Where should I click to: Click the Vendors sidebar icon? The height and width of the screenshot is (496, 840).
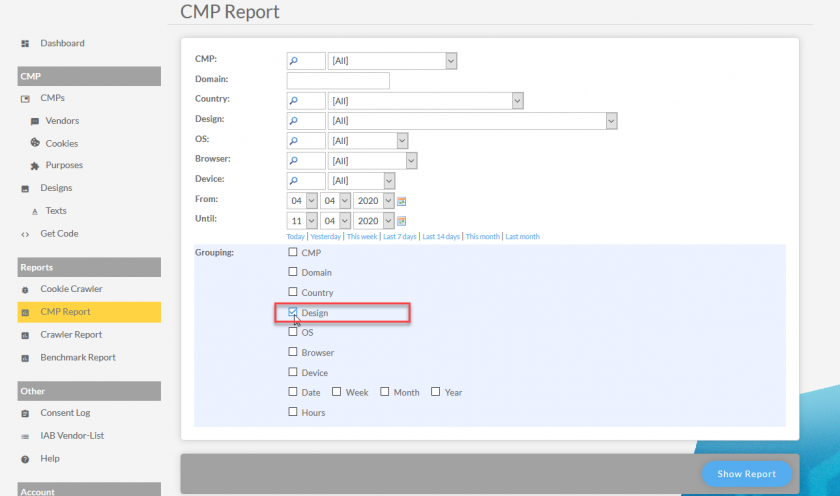[35, 122]
